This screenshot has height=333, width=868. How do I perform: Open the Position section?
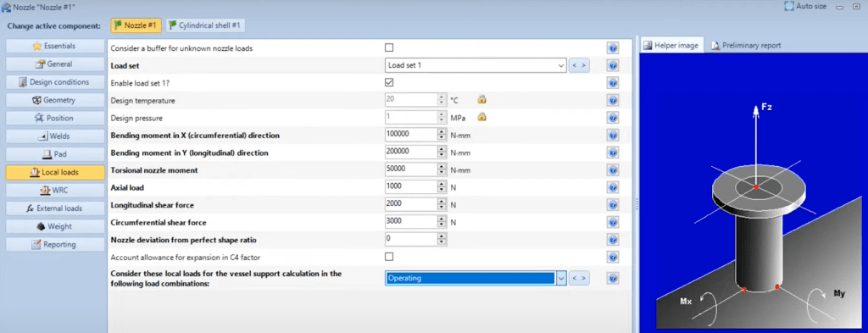55,118
